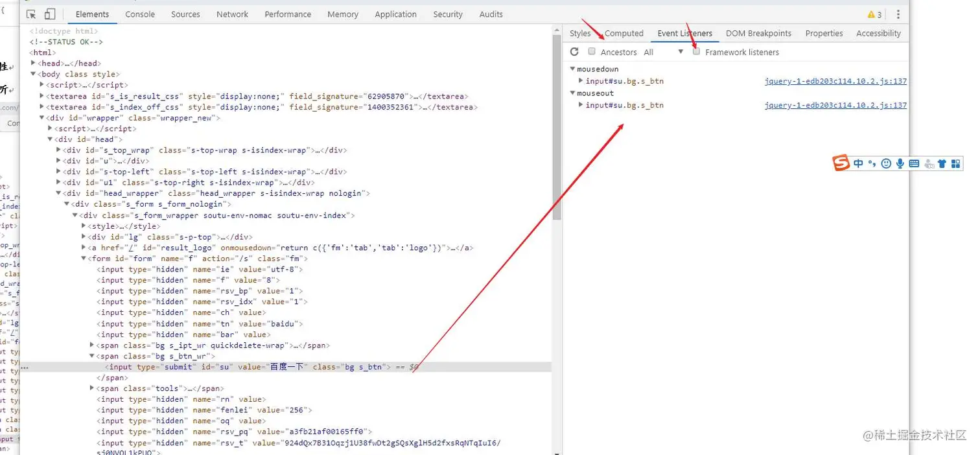Select the hidden input name="fenlei" row

(204, 410)
